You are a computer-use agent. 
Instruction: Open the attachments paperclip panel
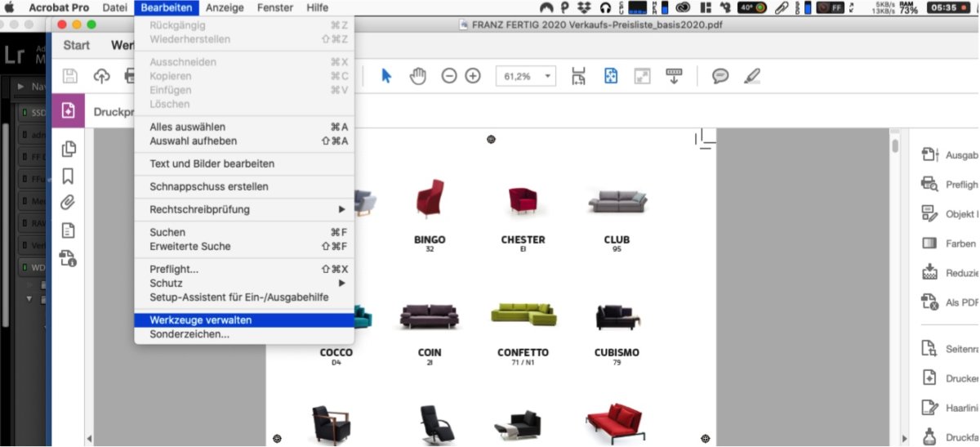pos(69,203)
